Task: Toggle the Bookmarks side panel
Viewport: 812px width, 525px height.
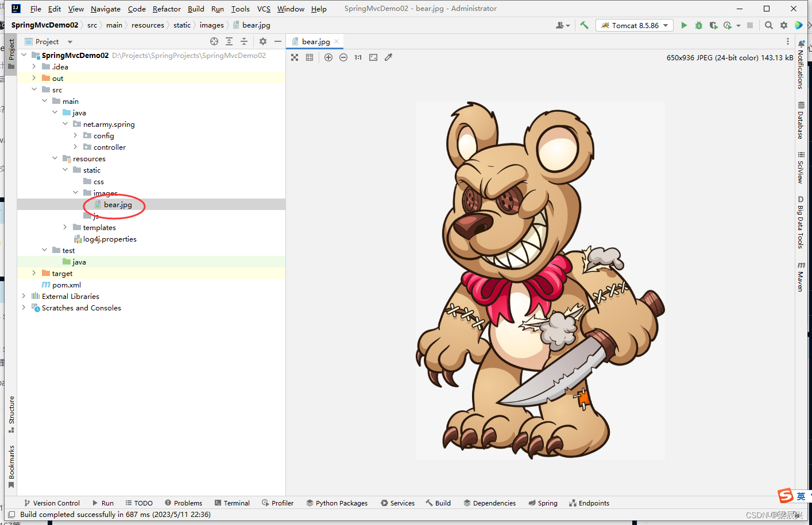Action: tap(11, 466)
